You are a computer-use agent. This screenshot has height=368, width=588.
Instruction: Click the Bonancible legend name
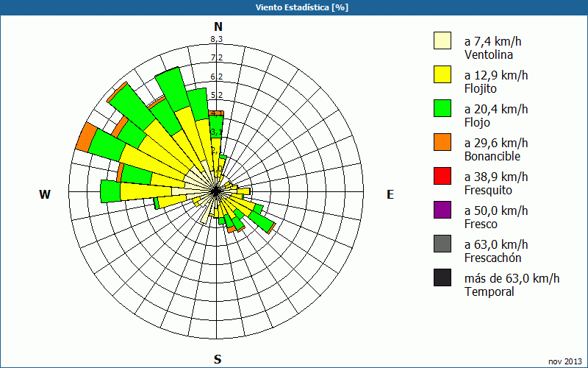(x=492, y=156)
